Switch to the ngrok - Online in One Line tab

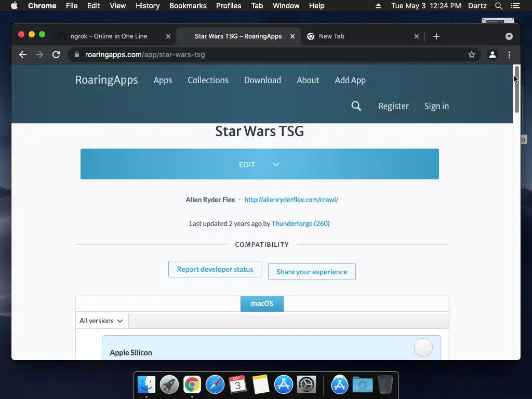coord(109,36)
